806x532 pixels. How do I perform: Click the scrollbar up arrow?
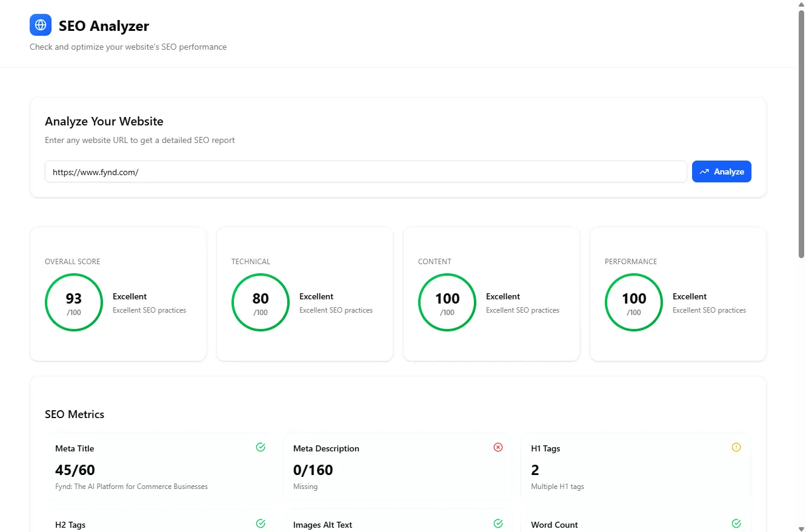(x=801, y=4)
